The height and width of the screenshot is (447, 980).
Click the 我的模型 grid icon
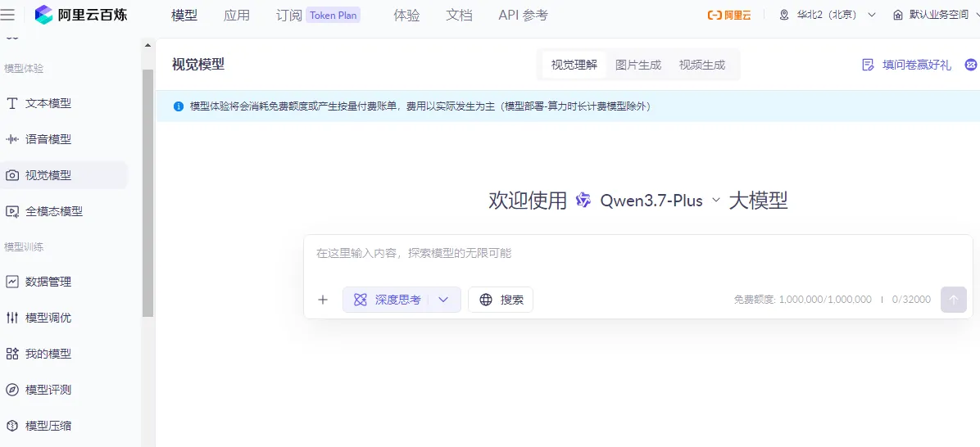tap(11, 354)
